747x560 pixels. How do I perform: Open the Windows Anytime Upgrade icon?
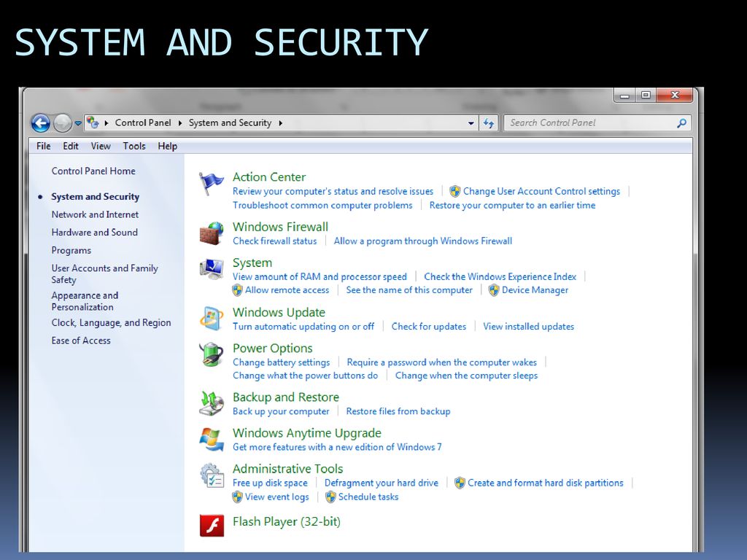pyautogui.click(x=212, y=439)
